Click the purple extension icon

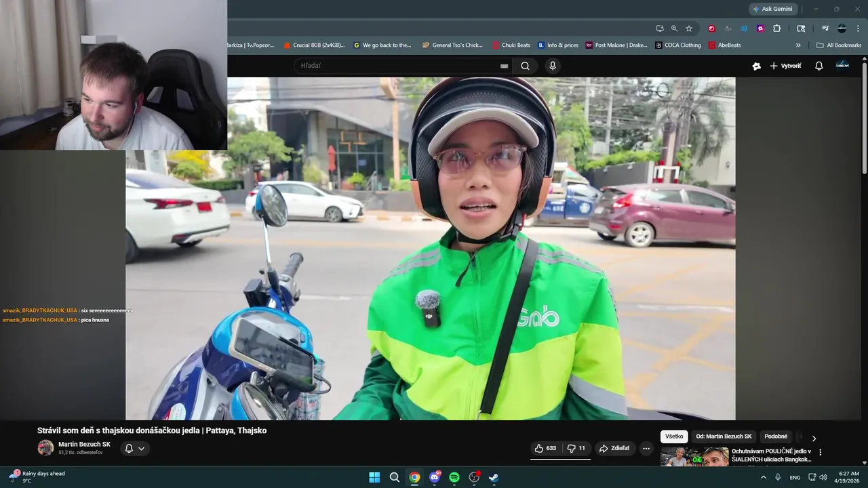point(760,28)
